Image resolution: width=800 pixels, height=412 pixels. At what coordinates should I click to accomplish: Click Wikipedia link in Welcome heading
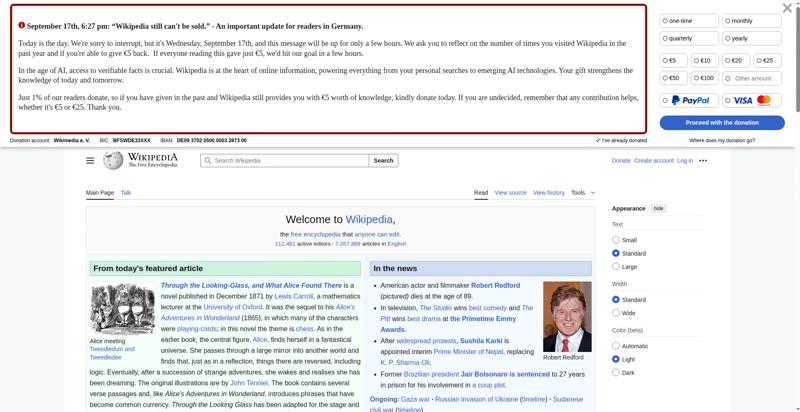coord(369,220)
